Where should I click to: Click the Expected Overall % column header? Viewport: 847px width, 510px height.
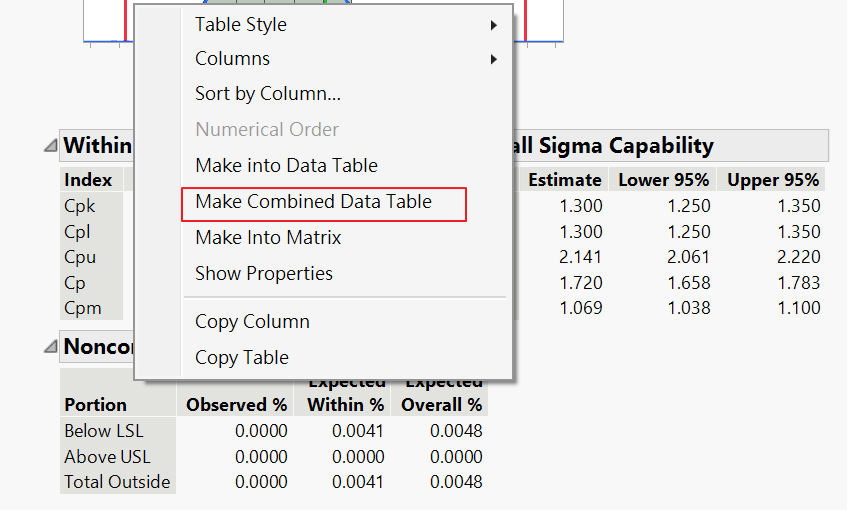(x=442, y=396)
